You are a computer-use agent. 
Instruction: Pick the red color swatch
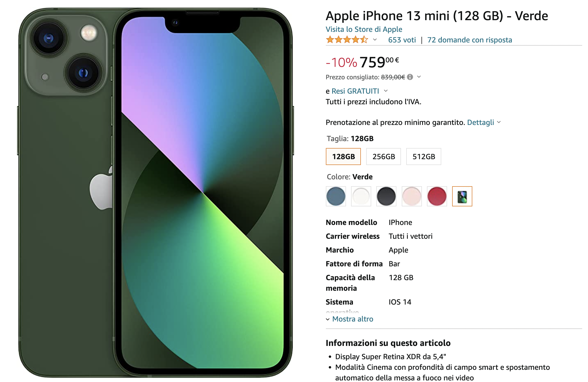(x=437, y=196)
